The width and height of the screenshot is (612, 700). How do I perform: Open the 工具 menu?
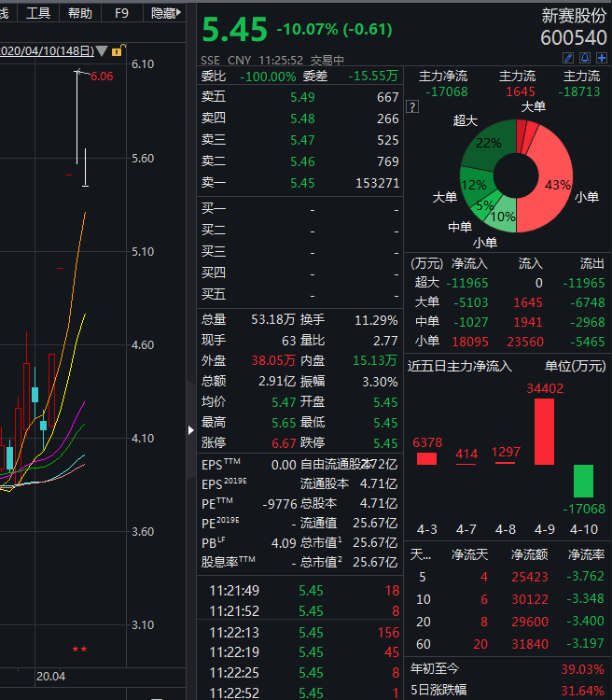[x=38, y=13]
